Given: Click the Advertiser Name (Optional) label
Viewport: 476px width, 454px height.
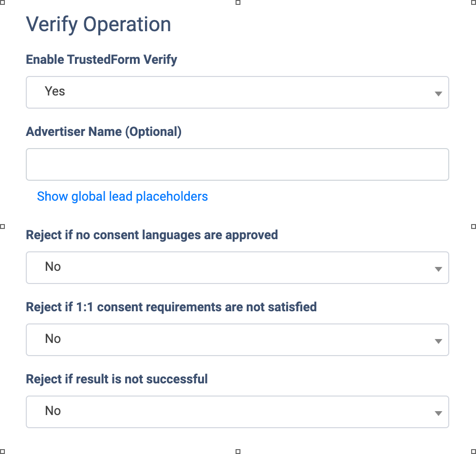Looking at the screenshot, I should coord(104,132).
